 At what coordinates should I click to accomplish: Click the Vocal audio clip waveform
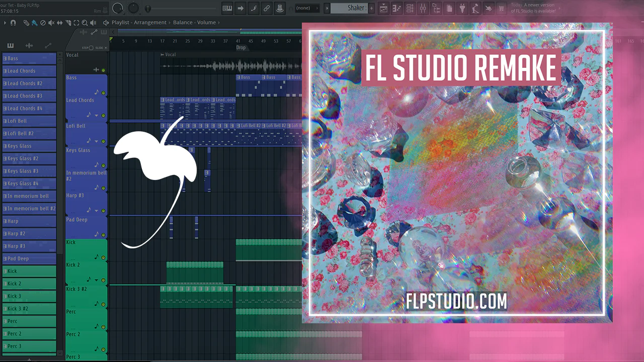pyautogui.click(x=231, y=66)
